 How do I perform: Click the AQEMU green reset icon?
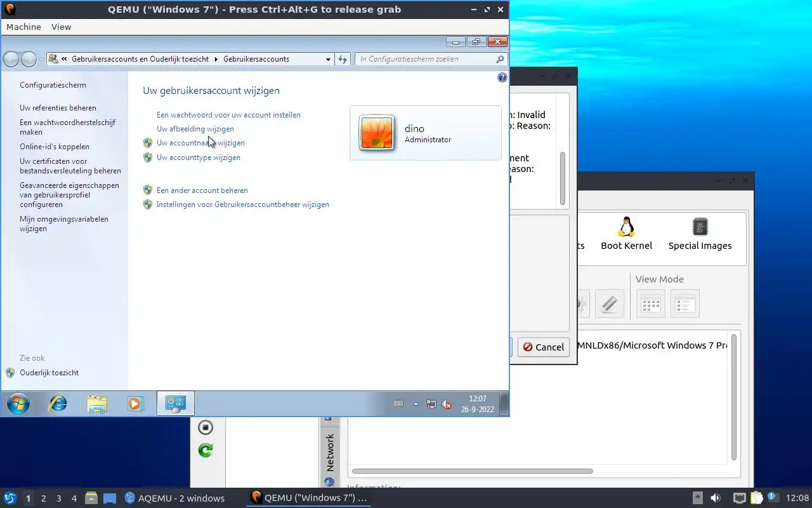click(206, 451)
